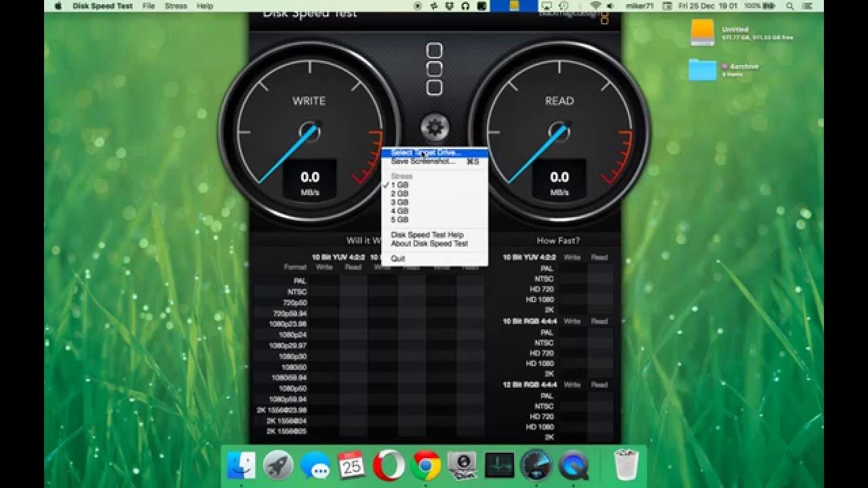Click the Dropbox icon in menu bar
Image resolution: width=868 pixels, height=488 pixels.
point(450,6)
